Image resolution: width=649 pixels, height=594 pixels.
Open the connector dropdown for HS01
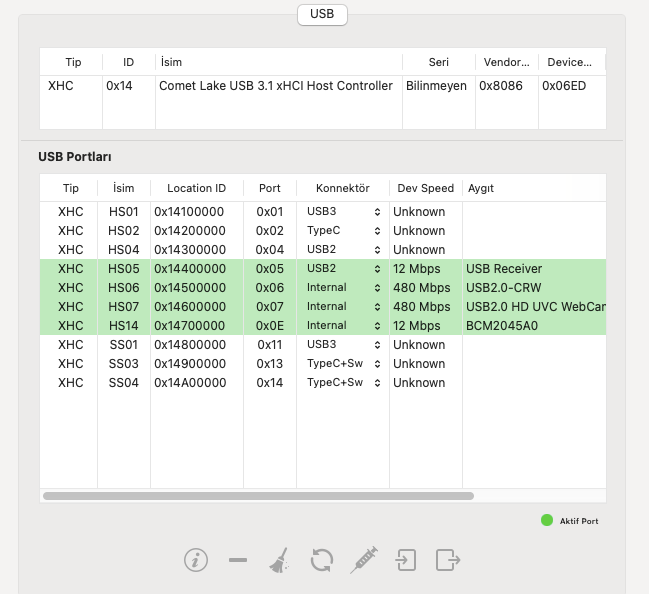(x=343, y=212)
